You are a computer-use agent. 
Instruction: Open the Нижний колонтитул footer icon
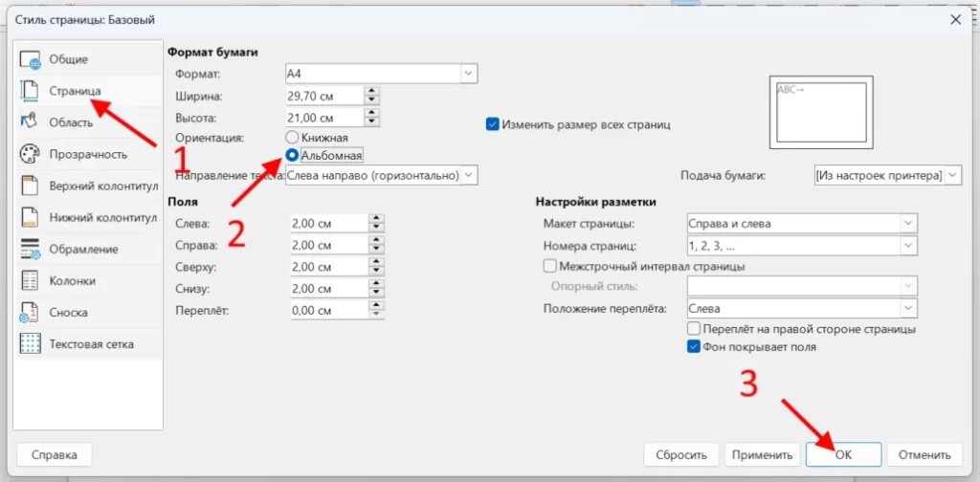(x=30, y=217)
